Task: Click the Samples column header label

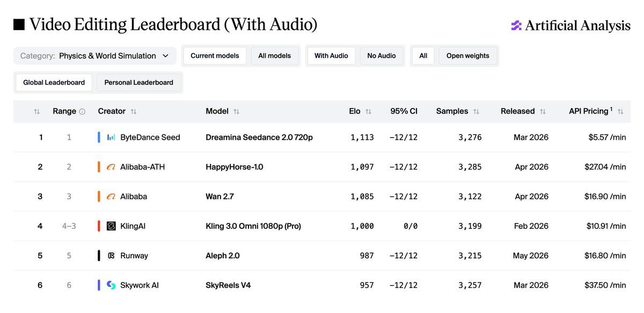Action: pyautogui.click(x=452, y=111)
